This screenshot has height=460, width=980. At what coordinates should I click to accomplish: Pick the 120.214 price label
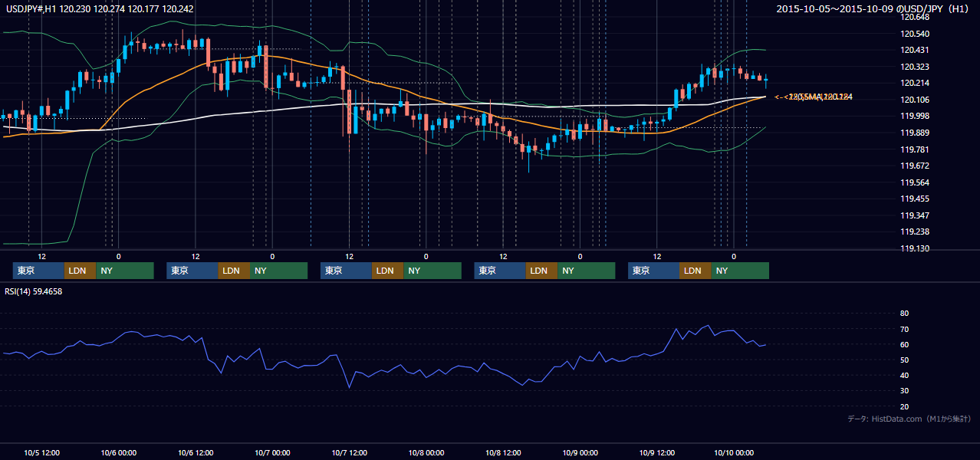click(916, 83)
